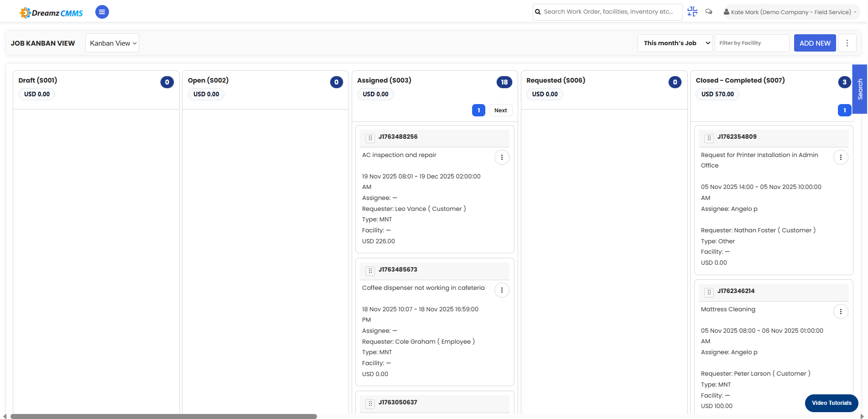Click the search magnifier icon
The width and height of the screenshot is (868, 419).
tap(538, 12)
